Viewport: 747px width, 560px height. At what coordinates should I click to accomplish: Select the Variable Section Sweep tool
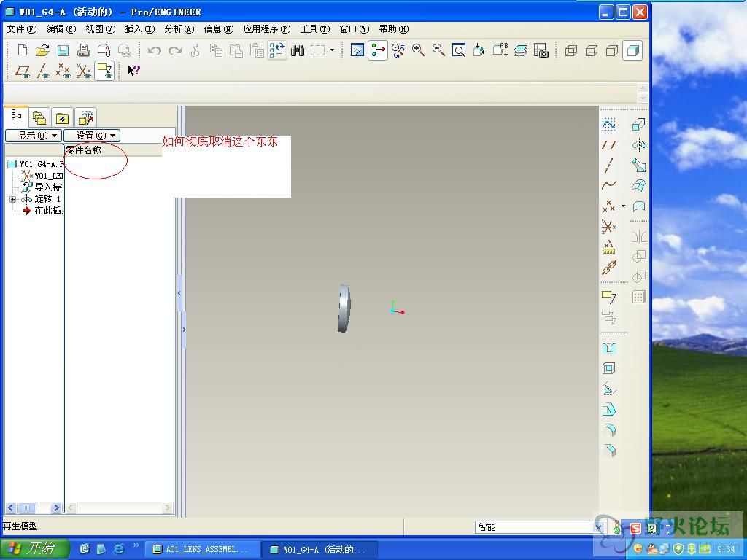(639, 166)
